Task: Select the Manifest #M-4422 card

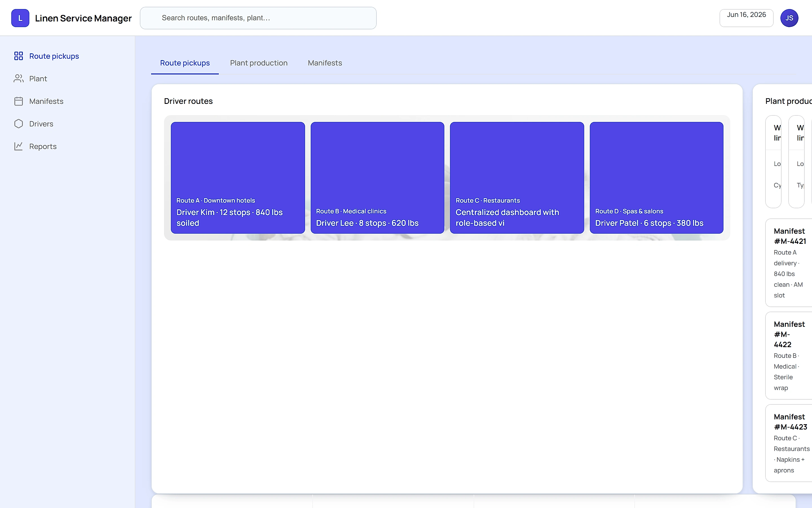Action: 789,356
